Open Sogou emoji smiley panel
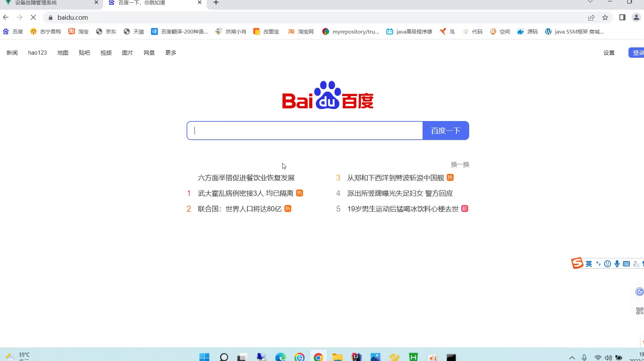This screenshot has width=644, height=361. pos(607,264)
